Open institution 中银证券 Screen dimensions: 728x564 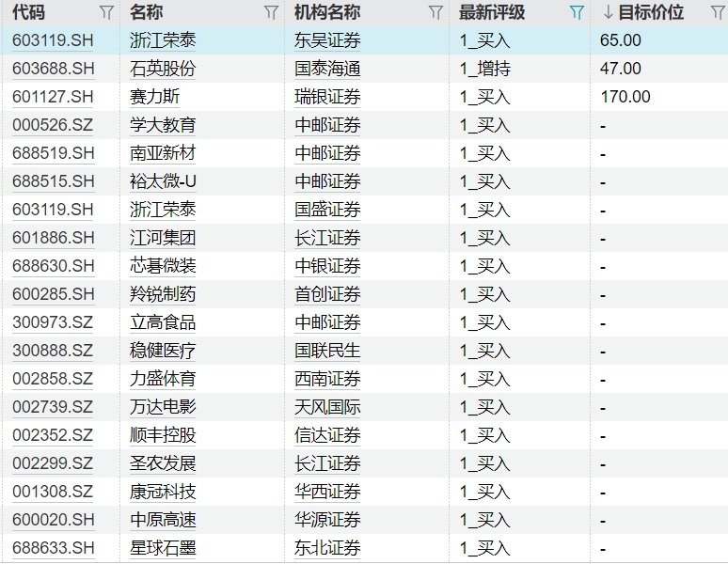(x=327, y=266)
